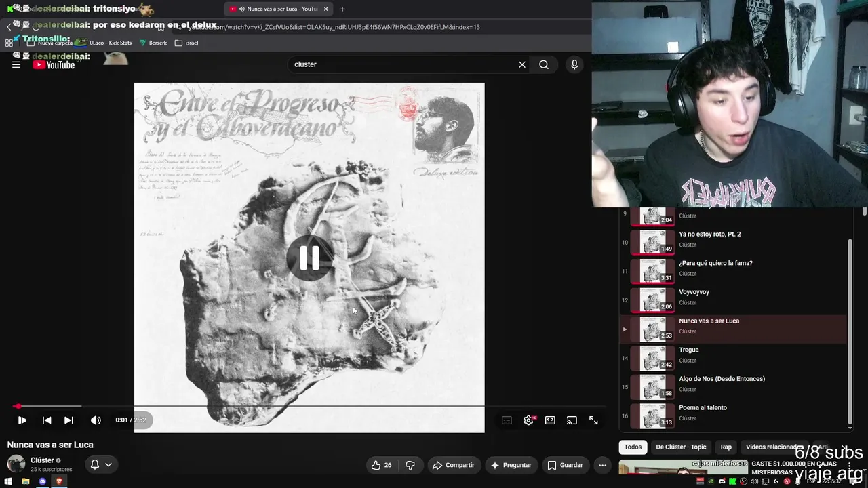Select the Todos filter chip
This screenshot has width=868, height=488.
pos(633,447)
